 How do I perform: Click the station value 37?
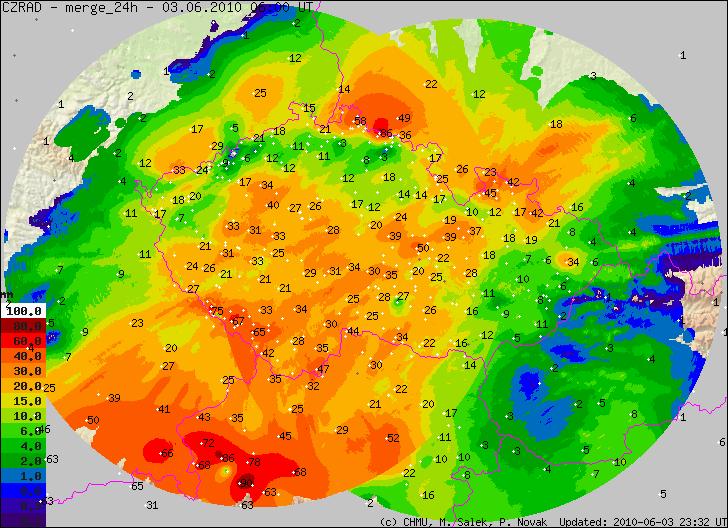475,231
